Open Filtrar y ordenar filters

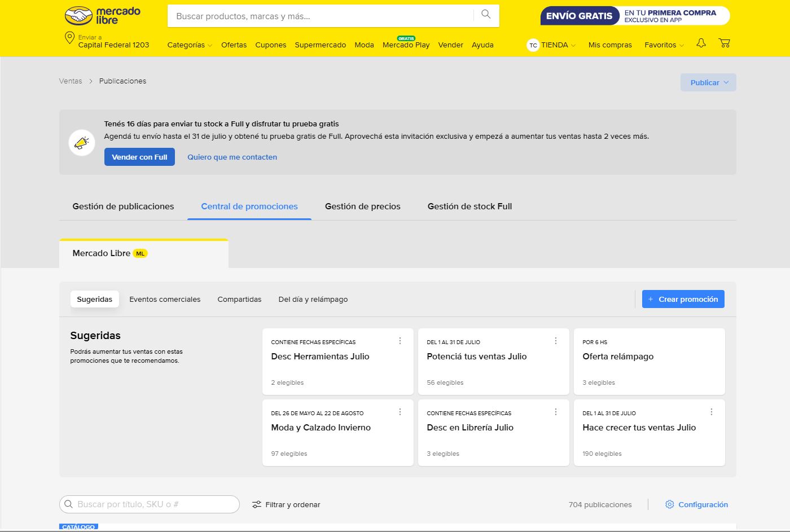click(x=286, y=504)
